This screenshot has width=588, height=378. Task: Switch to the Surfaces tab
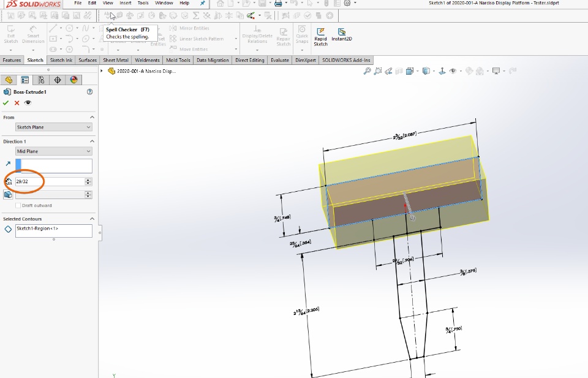click(88, 60)
